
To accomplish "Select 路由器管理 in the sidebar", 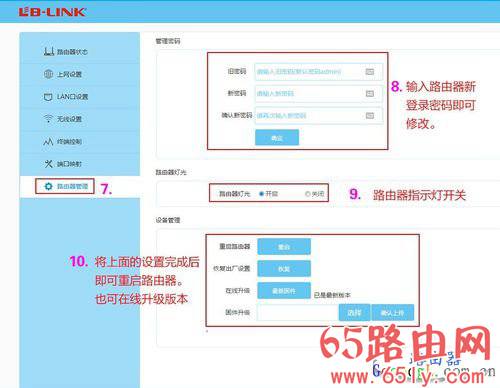I will click(72, 186).
